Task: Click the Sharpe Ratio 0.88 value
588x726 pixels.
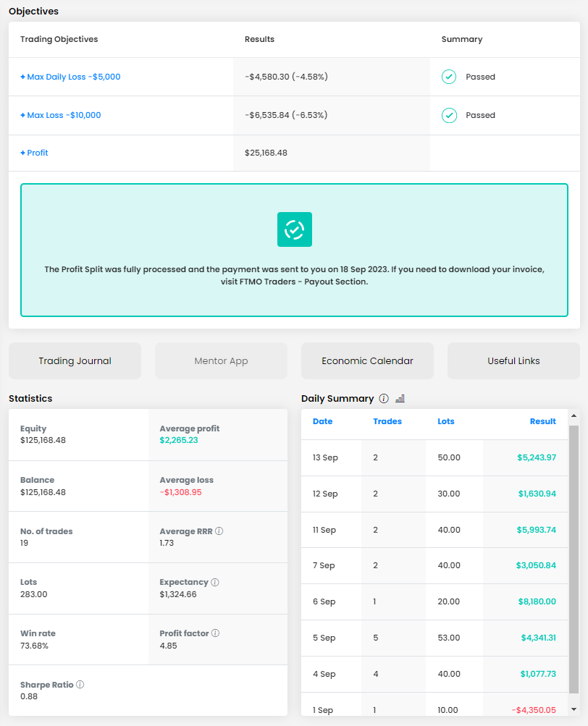Action: point(29,696)
